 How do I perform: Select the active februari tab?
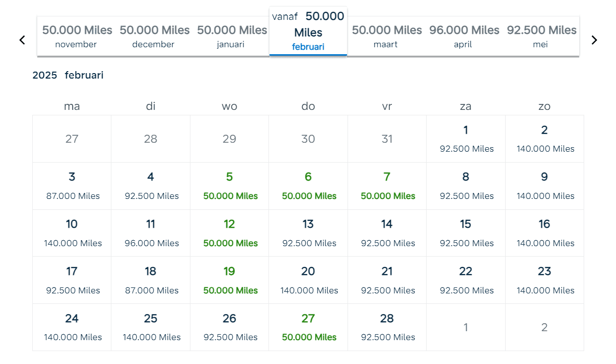click(308, 32)
